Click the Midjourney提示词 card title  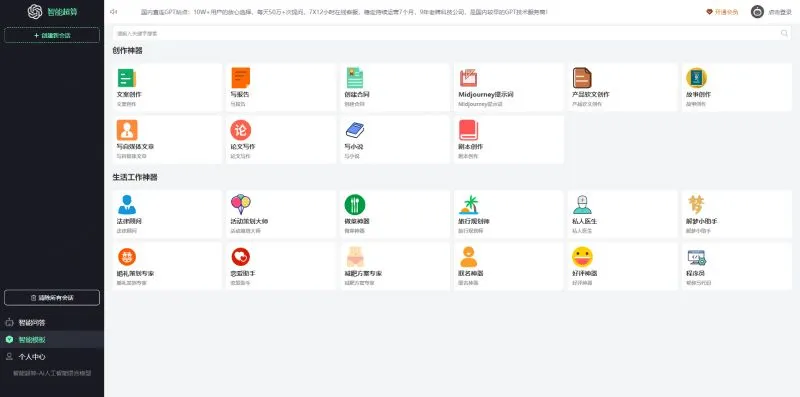[486, 94]
